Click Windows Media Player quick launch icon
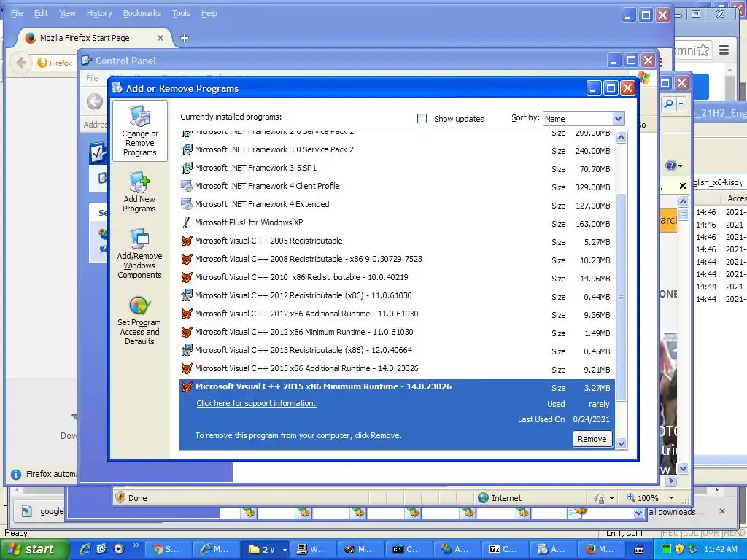This screenshot has width=747, height=560. tap(119, 549)
